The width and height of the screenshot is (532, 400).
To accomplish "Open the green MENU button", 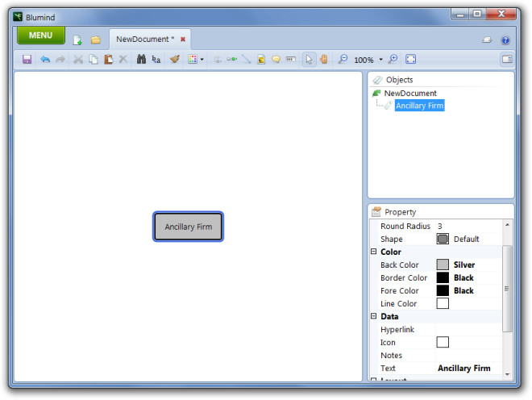I will coord(41,35).
